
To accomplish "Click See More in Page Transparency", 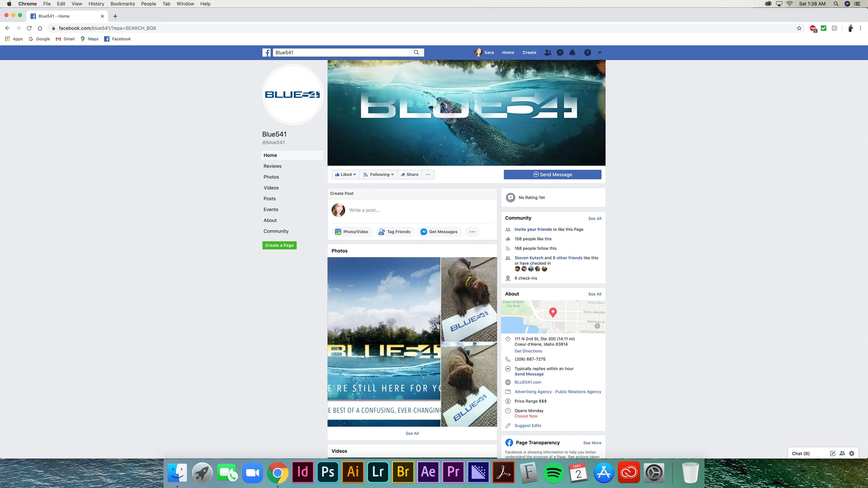I will (x=592, y=443).
